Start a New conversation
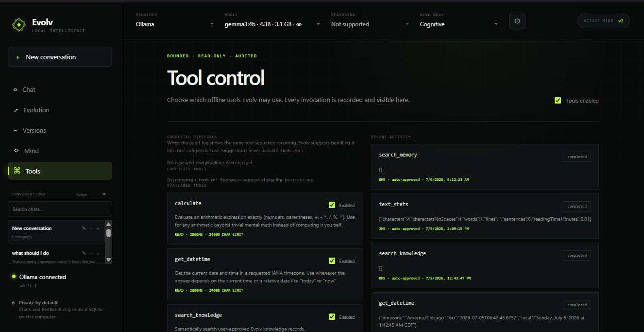 (x=60, y=57)
